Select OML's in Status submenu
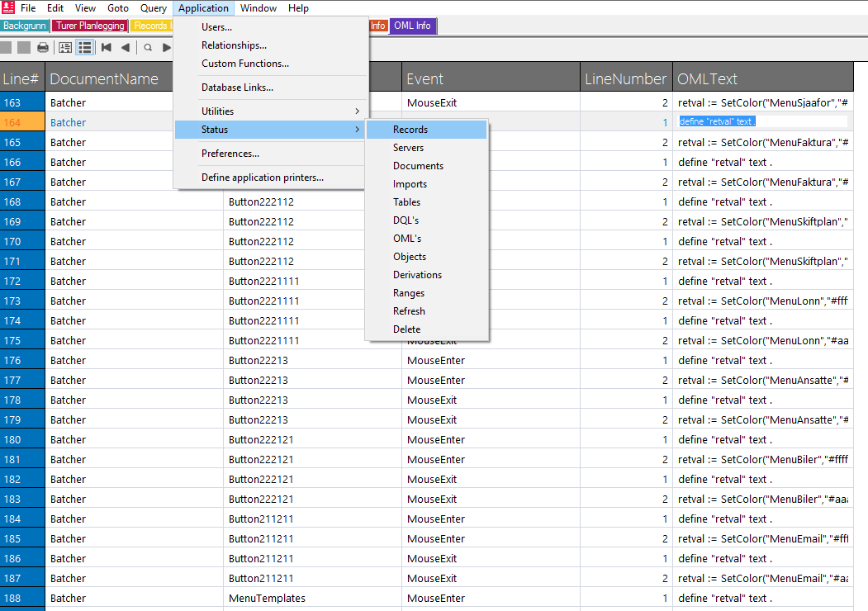868x611 pixels. click(427, 239)
